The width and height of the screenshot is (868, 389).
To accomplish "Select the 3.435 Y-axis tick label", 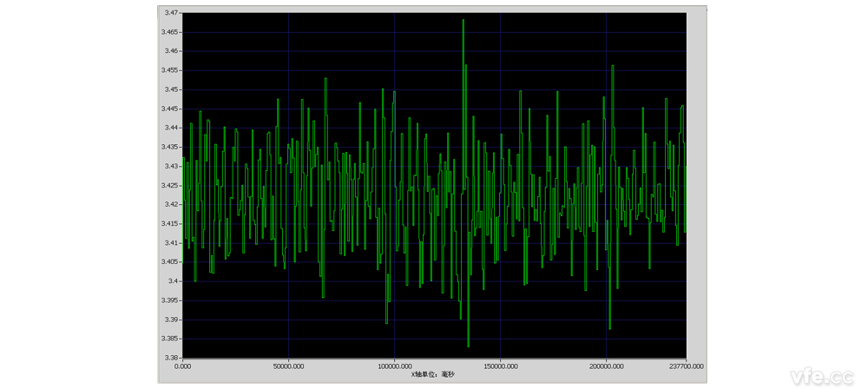I will [x=169, y=147].
